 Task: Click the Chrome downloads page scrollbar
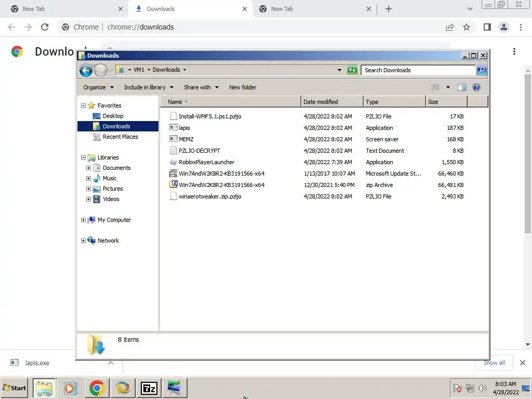(x=528, y=153)
